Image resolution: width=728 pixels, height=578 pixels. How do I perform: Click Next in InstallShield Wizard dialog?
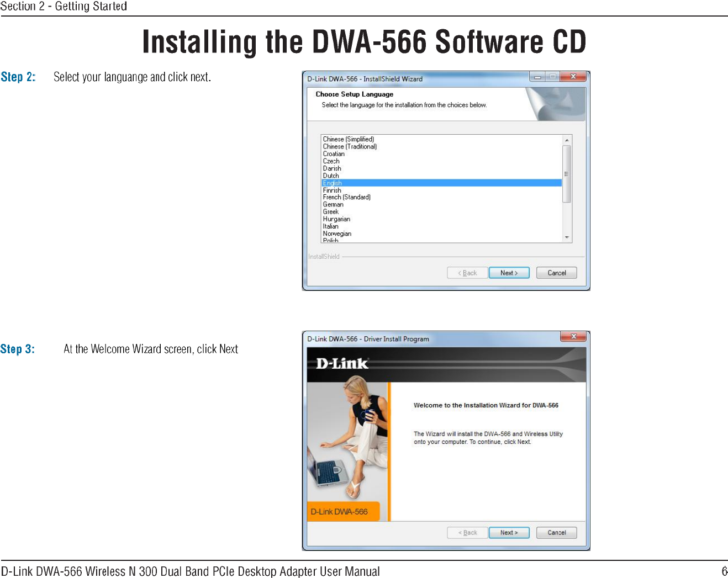[x=509, y=273]
